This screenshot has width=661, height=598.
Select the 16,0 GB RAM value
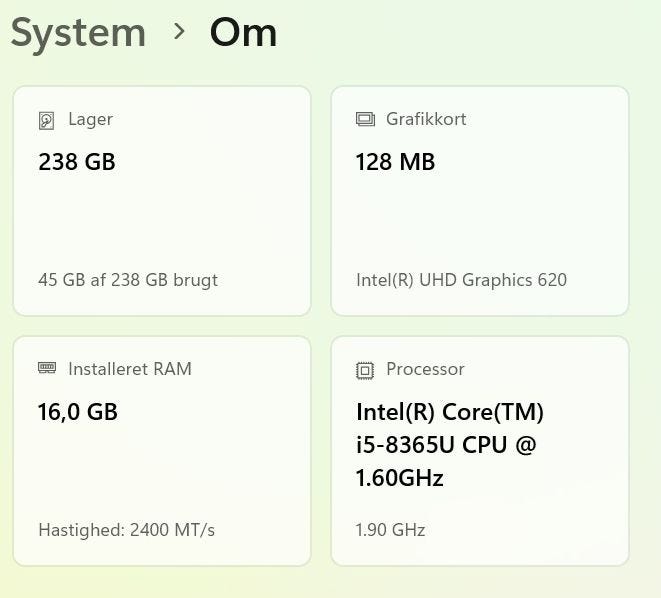click(x=78, y=412)
